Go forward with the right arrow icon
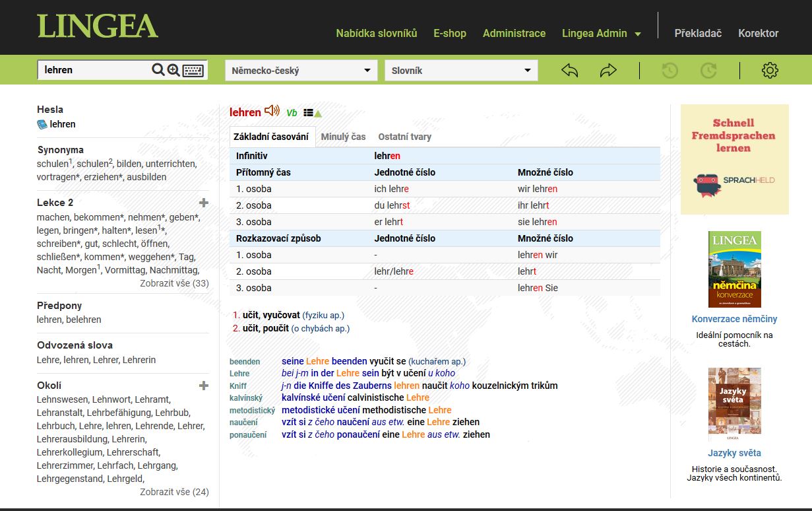The width and height of the screenshot is (812, 511). [608, 70]
